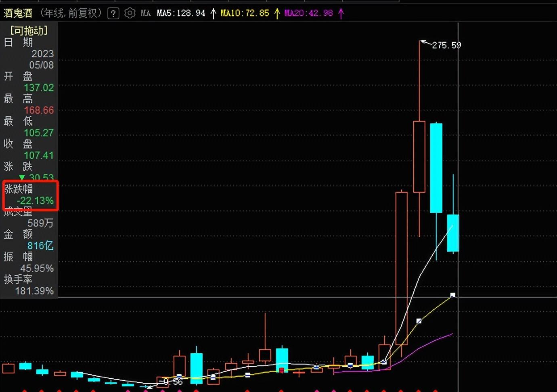Click the MA indicator label

[146, 13]
